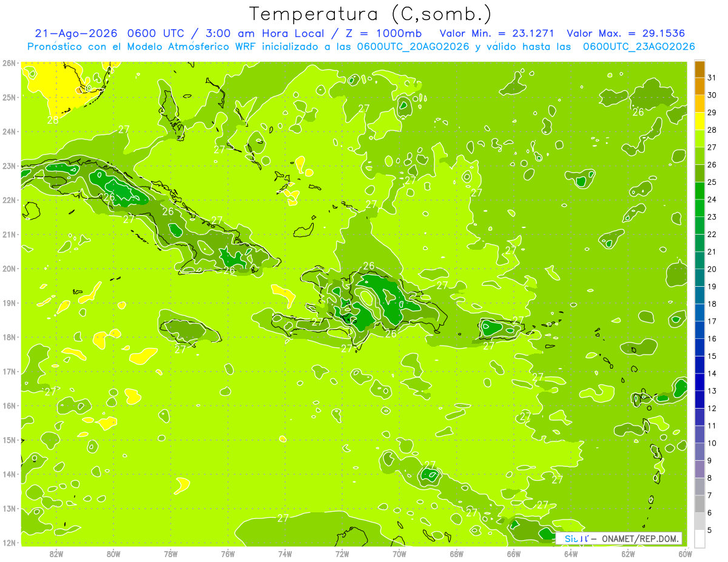This screenshot has height=562, width=728.
Task: Click colorbar tick value 20
Action: click(x=712, y=269)
